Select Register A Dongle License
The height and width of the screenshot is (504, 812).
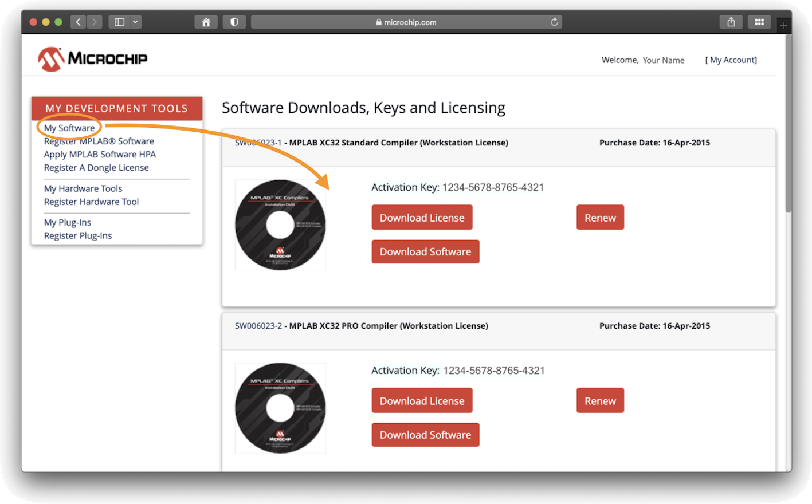(96, 167)
